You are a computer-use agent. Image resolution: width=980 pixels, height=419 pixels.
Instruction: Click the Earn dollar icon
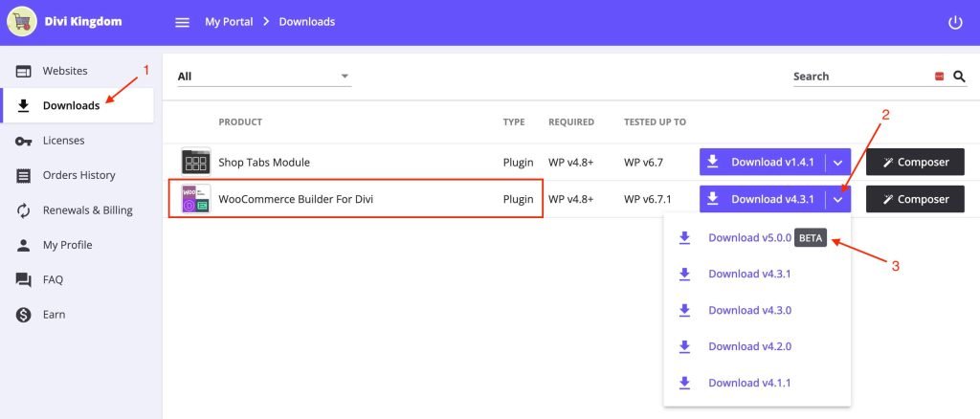pyautogui.click(x=24, y=315)
